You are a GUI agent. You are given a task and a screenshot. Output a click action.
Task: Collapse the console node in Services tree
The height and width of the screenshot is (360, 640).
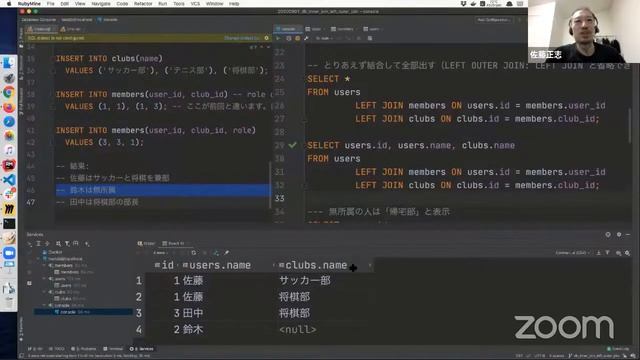pos(44,305)
